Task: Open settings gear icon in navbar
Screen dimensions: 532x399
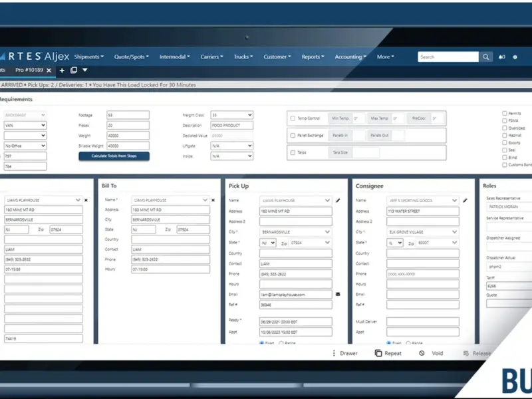Action: tap(515, 57)
